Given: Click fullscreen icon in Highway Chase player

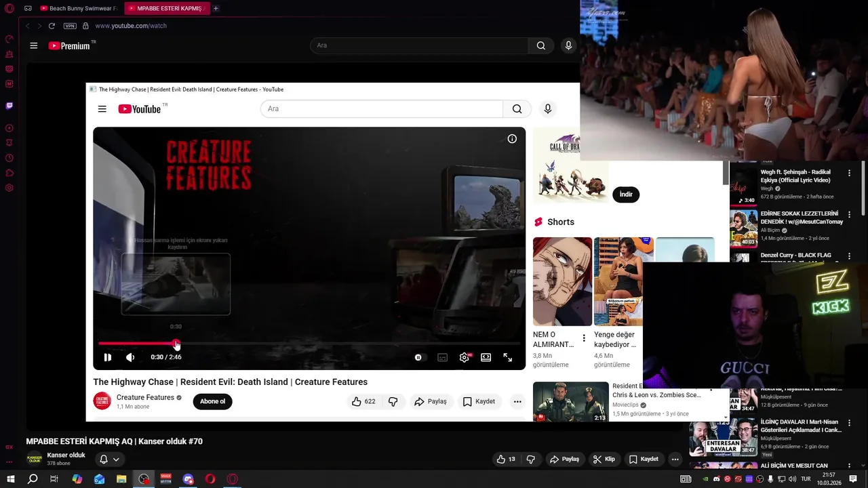Looking at the screenshot, I should coord(507,357).
